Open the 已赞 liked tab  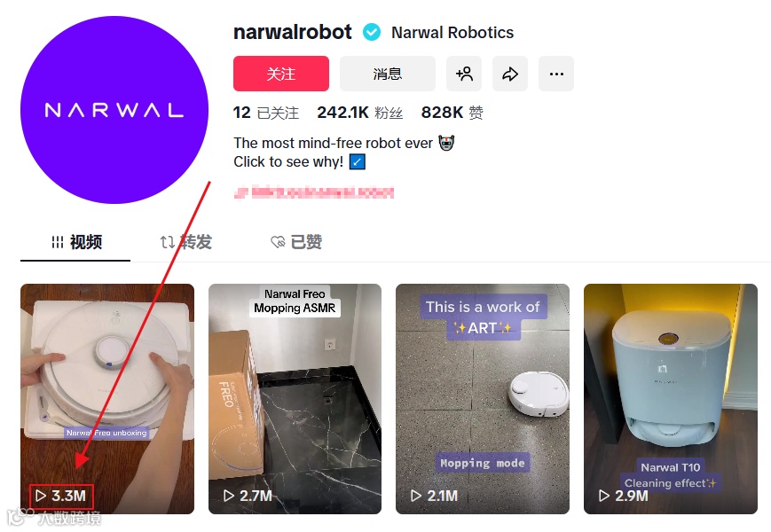coord(296,242)
